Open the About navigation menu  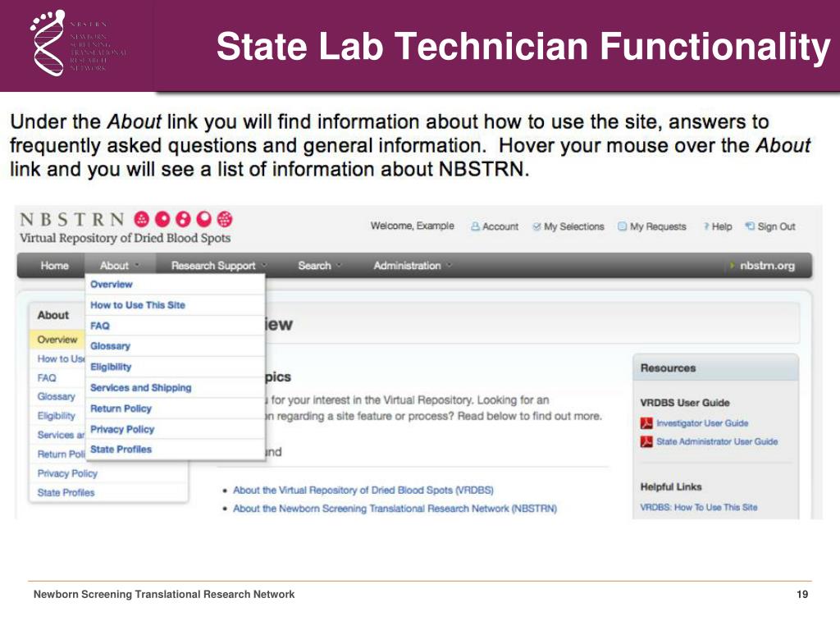tap(114, 266)
